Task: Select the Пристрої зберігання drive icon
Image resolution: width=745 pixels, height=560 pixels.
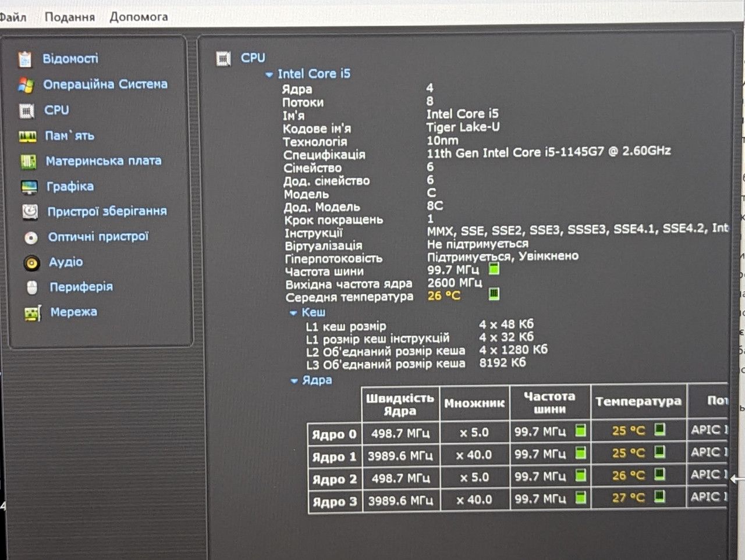Action: point(30,212)
